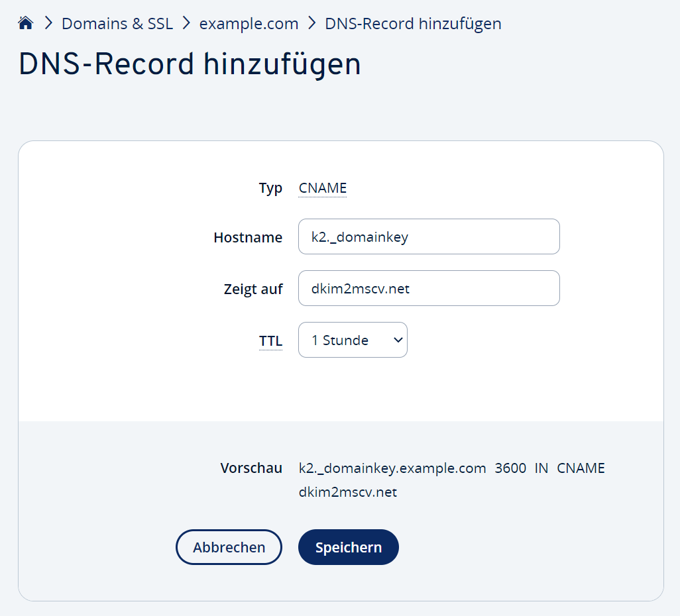Cancel with the Abbrechen button
This screenshot has height=616, width=680.
[x=229, y=547]
